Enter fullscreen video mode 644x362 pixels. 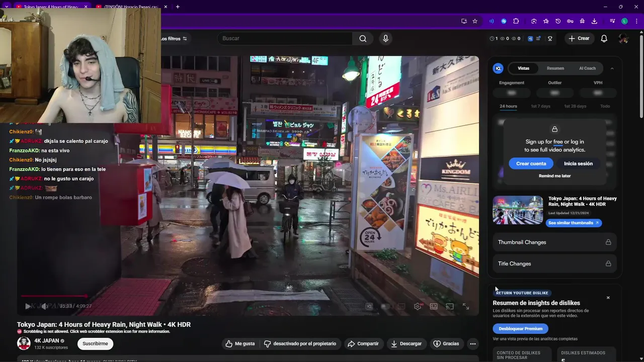466,306
